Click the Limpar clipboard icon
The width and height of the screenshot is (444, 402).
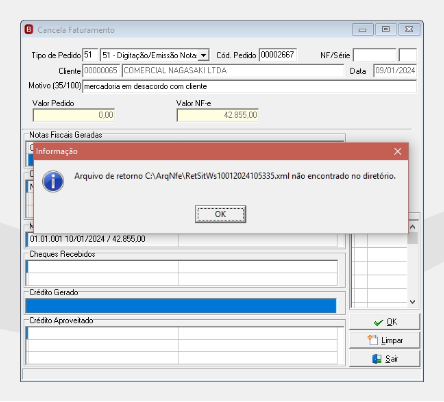pyautogui.click(x=373, y=340)
